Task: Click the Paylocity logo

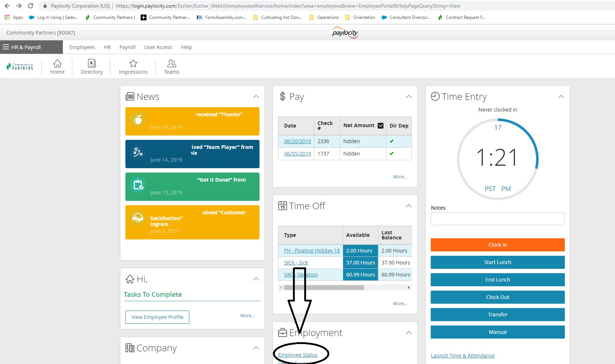Action: (x=345, y=33)
